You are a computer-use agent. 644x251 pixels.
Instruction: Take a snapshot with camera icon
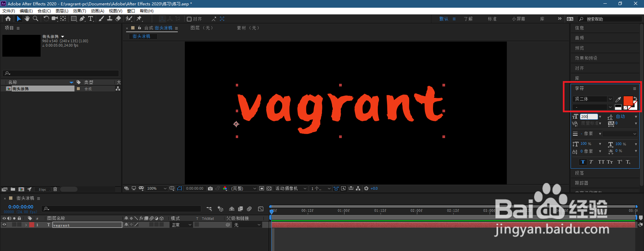pyautogui.click(x=210, y=189)
